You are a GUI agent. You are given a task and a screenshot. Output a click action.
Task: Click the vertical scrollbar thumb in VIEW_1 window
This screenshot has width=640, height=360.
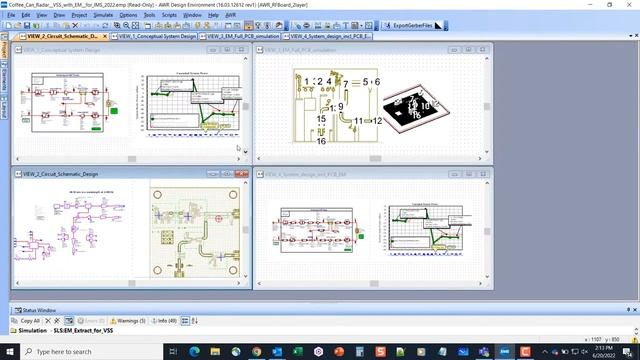click(x=246, y=106)
